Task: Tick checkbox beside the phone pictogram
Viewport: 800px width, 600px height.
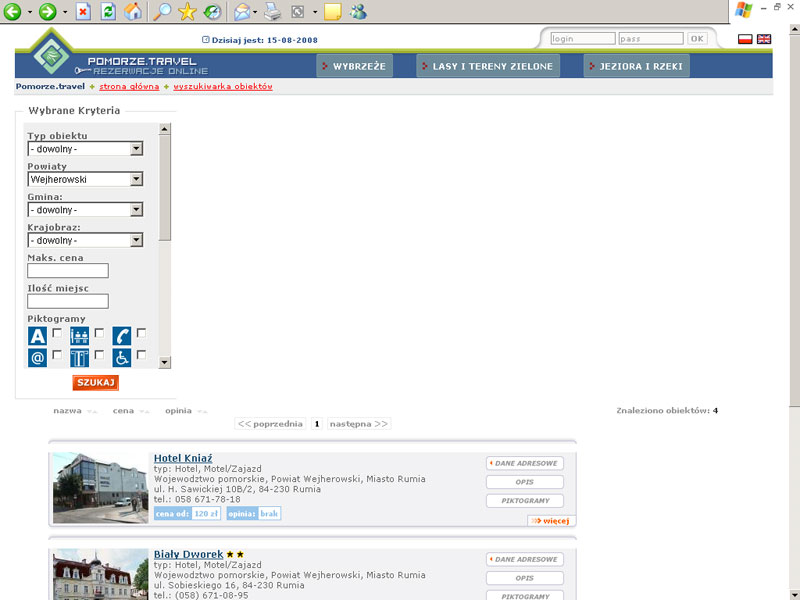Action: pyautogui.click(x=141, y=333)
